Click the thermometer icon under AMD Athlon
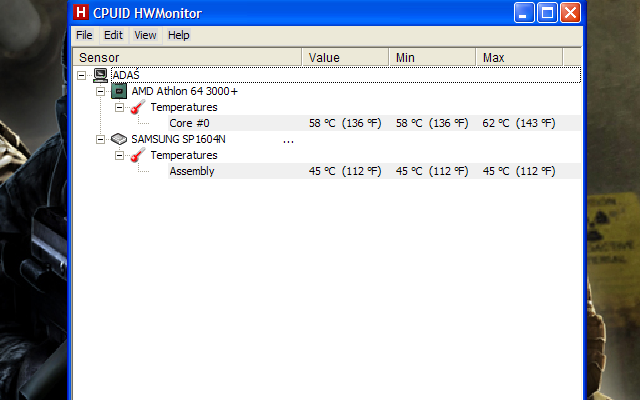Image resolution: width=640 pixels, height=400 pixels. 138,107
